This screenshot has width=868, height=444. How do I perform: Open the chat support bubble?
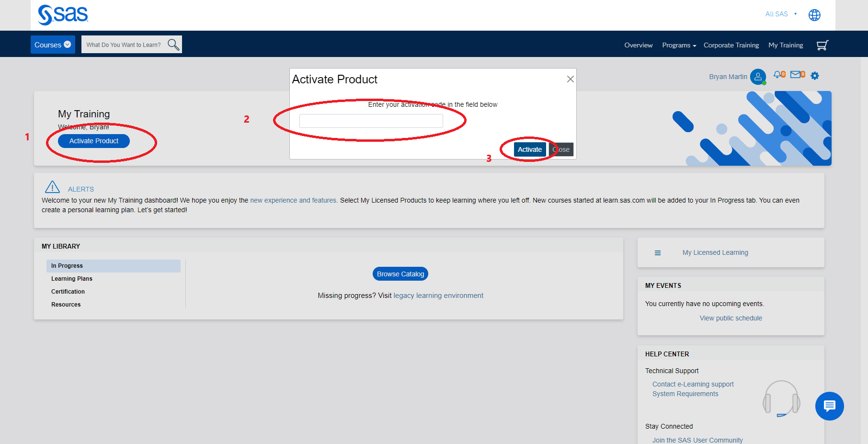pos(829,406)
